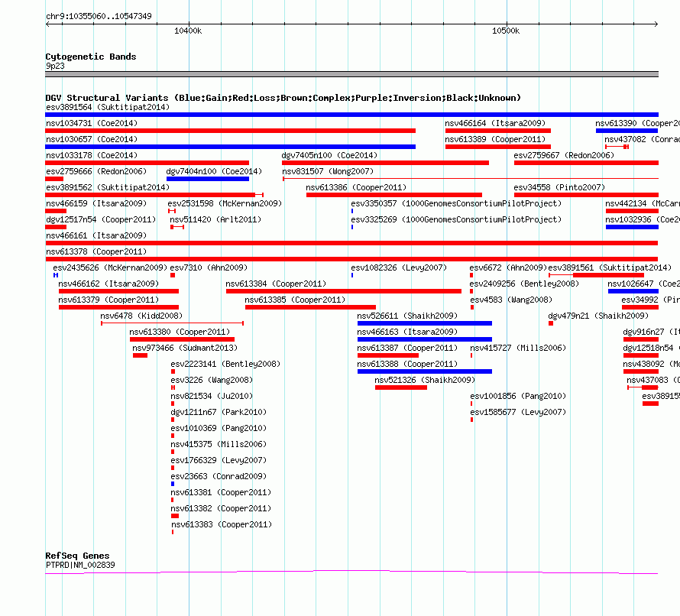680x616 pixels.
Task: Click esv3891561 (Suktitipat2014) label
Action: click(610, 267)
